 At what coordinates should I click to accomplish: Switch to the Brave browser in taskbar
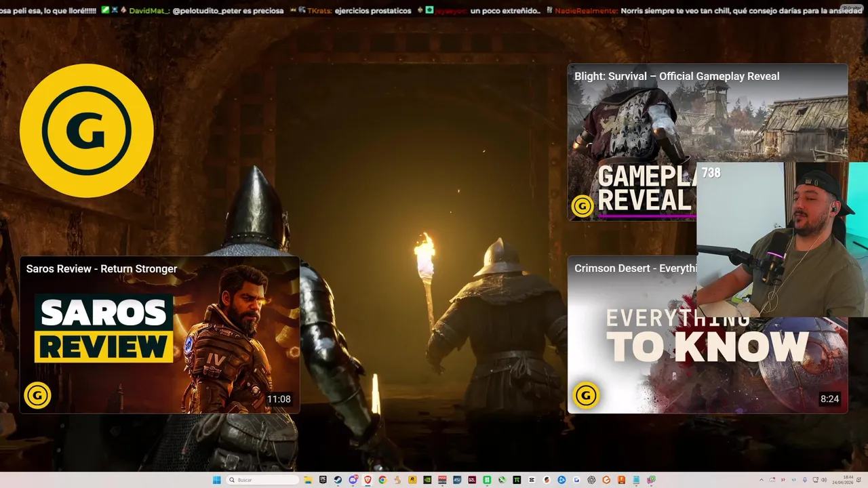pos(368,480)
